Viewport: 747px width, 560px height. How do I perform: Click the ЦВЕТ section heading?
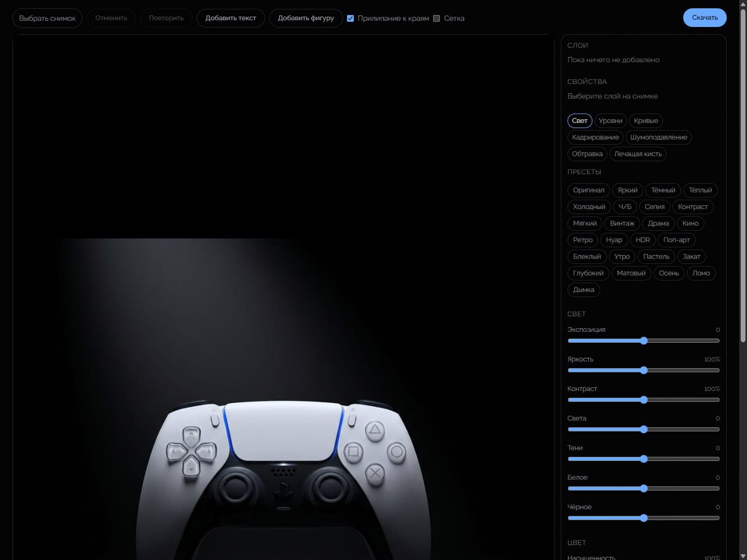click(x=577, y=543)
